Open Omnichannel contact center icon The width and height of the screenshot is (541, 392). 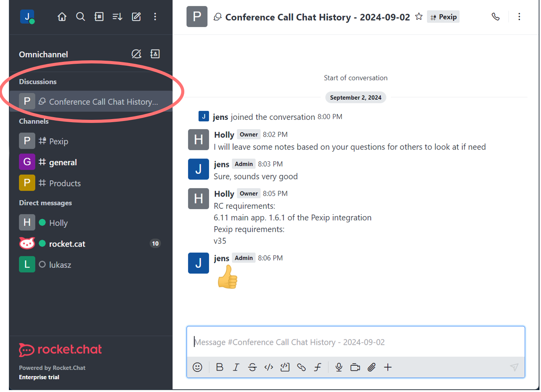tap(155, 54)
